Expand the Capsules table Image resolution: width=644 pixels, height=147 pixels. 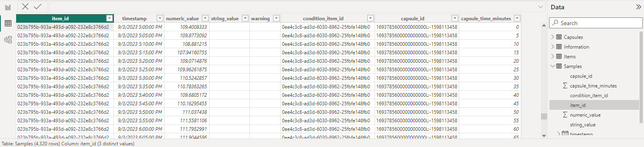click(x=553, y=37)
